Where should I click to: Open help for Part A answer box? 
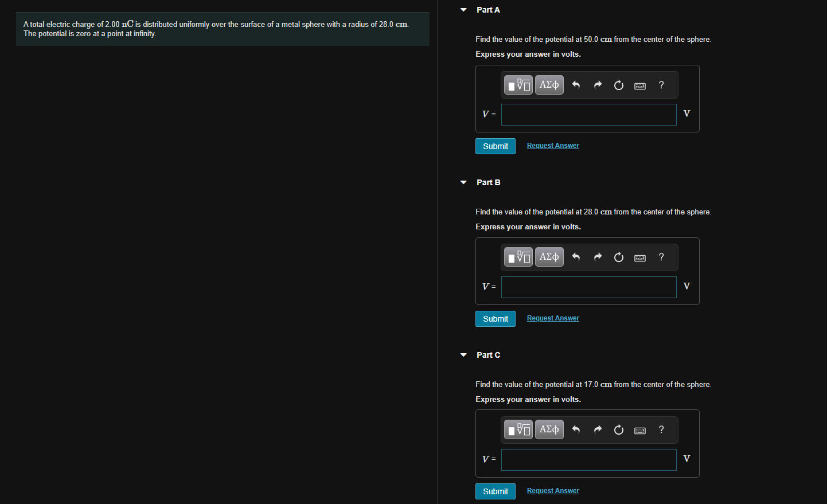point(661,85)
